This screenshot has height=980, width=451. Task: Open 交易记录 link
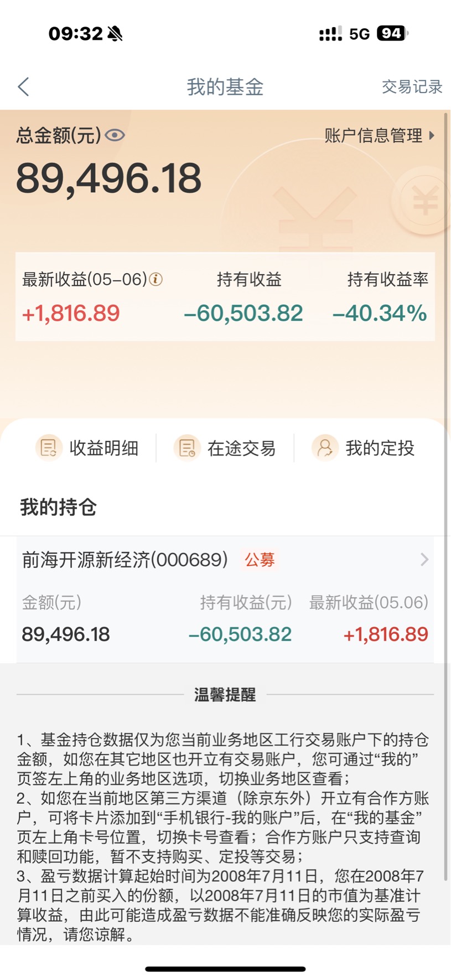pyautogui.click(x=412, y=87)
